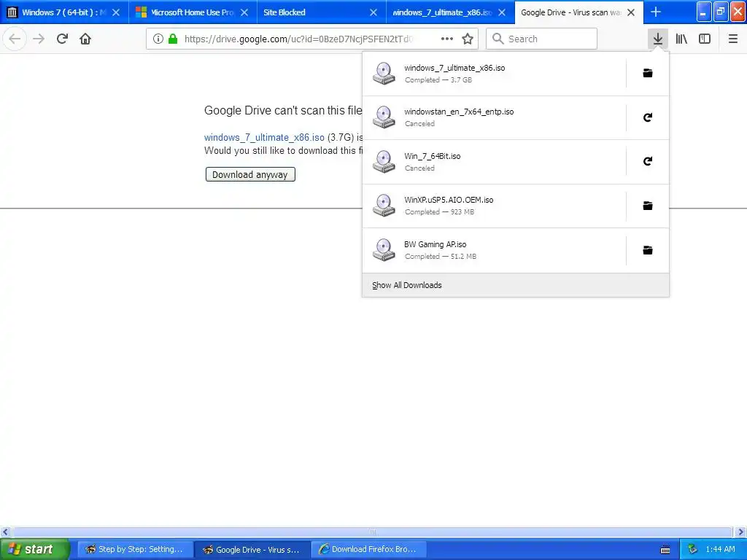
Task: Retry download of Win_7_64Bit.iso
Action: coord(648,161)
